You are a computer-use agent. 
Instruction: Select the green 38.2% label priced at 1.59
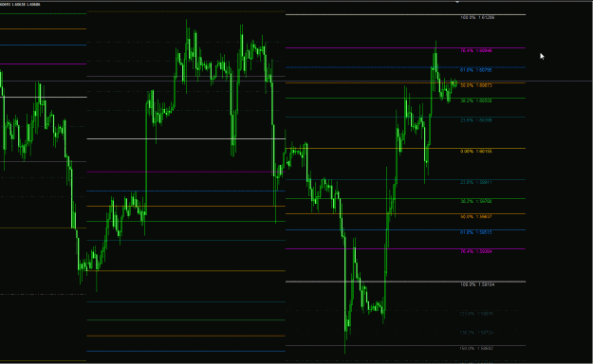click(x=476, y=201)
